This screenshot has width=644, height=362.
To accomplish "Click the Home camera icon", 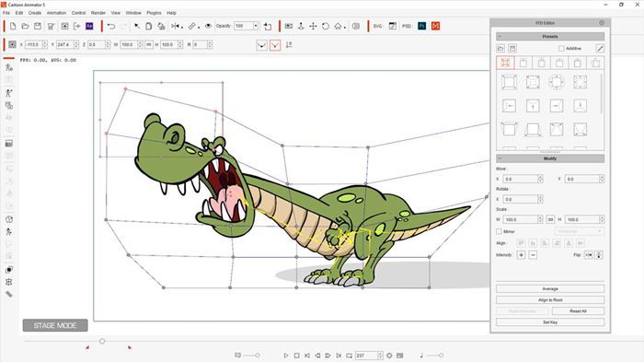I will click(338, 27).
